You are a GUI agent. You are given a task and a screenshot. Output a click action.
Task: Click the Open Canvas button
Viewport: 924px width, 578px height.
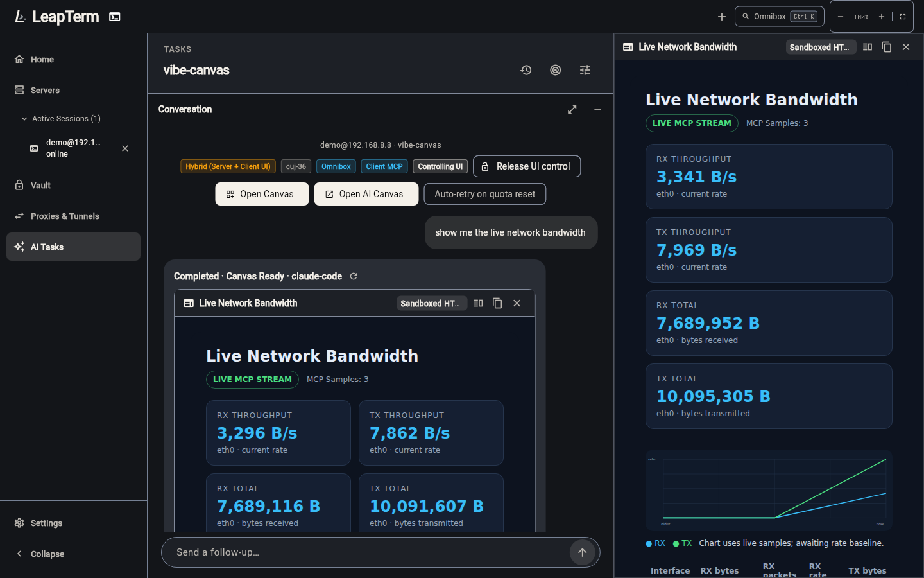tap(262, 194)
